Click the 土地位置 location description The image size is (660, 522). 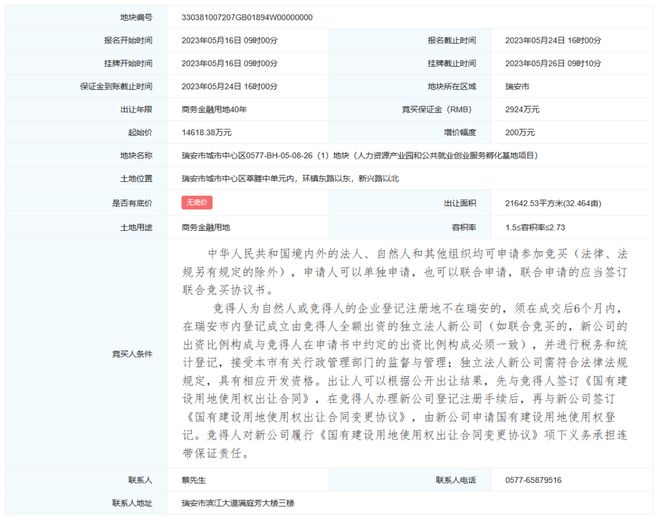tap(291, 178)
